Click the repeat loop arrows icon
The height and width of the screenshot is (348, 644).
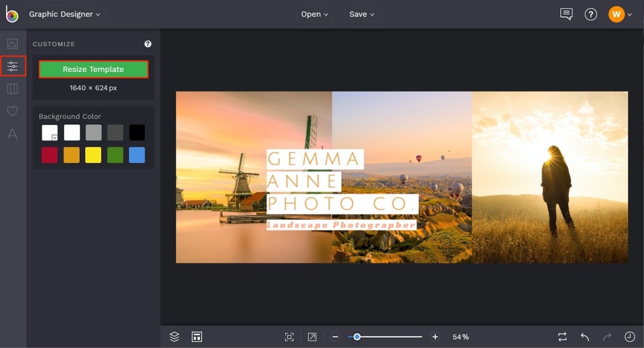click(562, 337)
